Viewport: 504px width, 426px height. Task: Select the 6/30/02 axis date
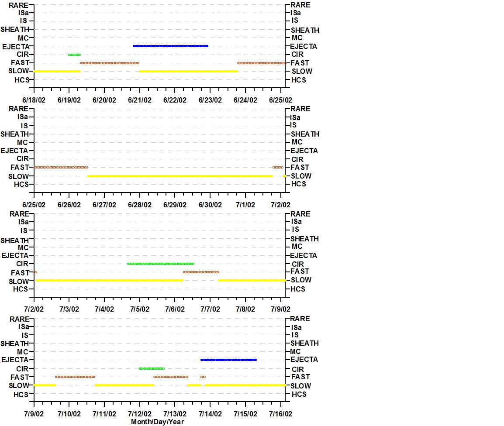[210, 205]
